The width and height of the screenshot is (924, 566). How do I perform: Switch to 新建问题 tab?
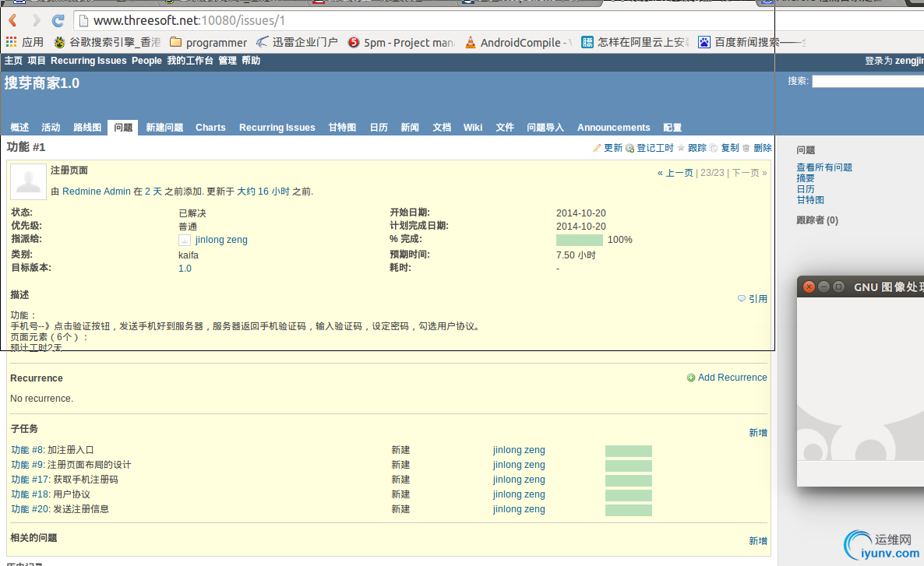pyautogui.click(x=164, y=127)
